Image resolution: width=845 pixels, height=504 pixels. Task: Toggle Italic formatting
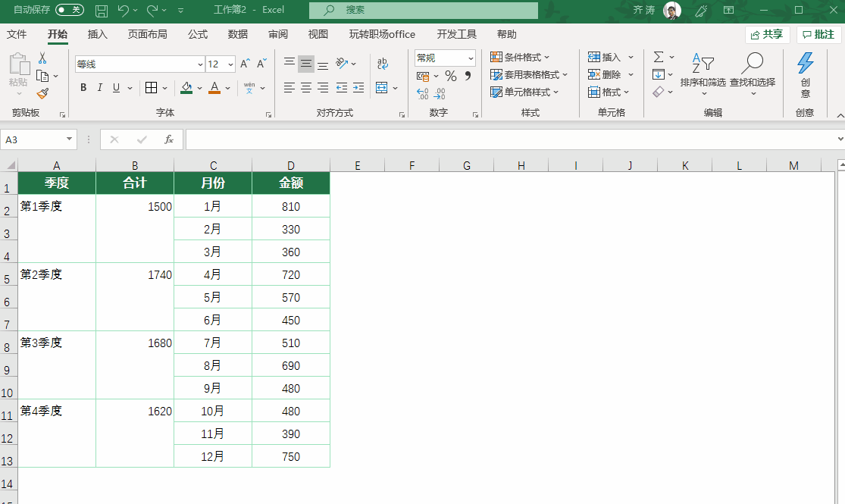pos(100,88)
